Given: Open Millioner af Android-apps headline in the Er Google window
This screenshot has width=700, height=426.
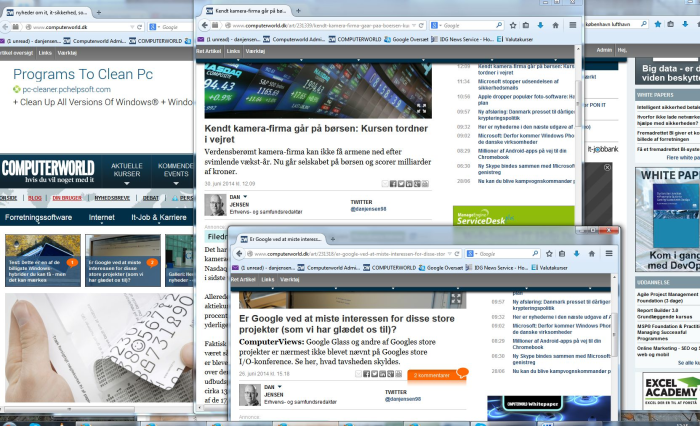Looking at the screenshot, I should [556, 344].
